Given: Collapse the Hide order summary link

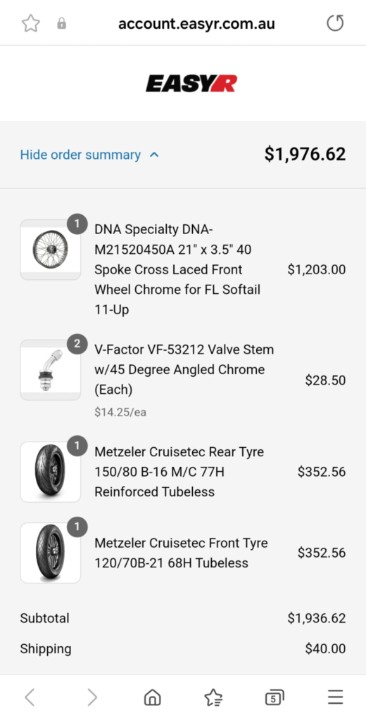Looking at the screenshot, I should [x=80, y=155].
